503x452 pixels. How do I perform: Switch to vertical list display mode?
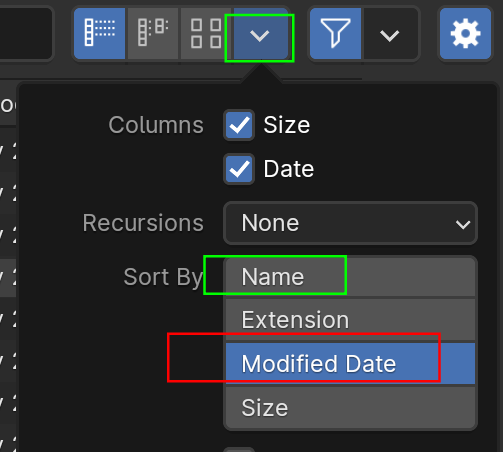click(x=99, y=33)
